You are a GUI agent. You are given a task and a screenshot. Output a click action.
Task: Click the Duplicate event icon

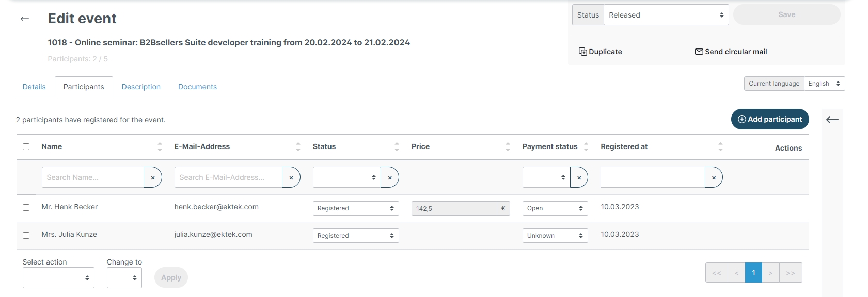[x=582, y=52]
